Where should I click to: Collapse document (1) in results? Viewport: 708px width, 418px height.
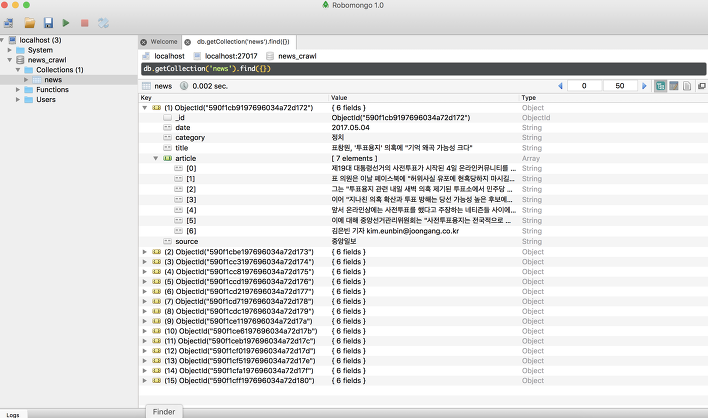click(145, 108)
